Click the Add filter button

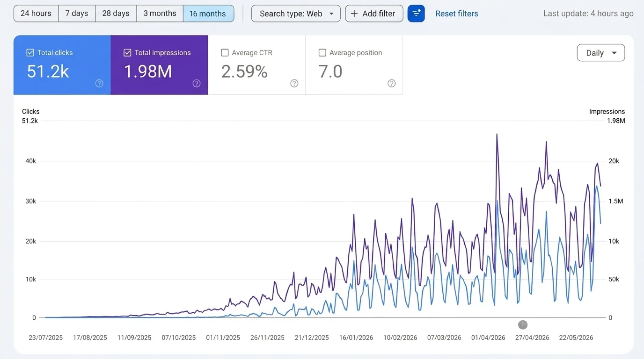coord(374,14)
